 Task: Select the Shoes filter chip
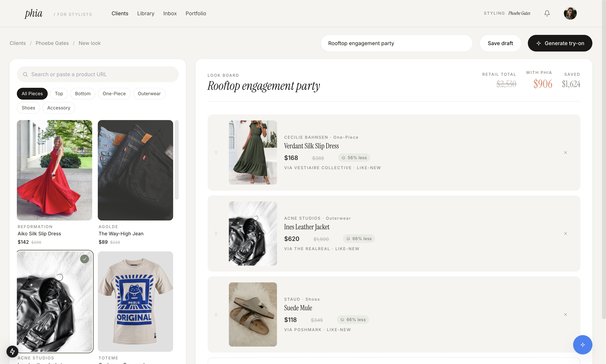(28, 108)
